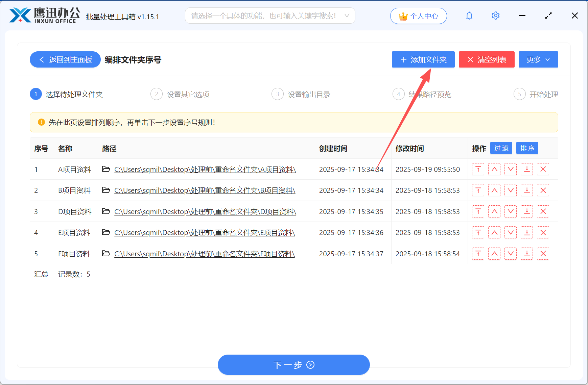Move A项目资料 to top of list
588x385 pixels.
point(478,169)
